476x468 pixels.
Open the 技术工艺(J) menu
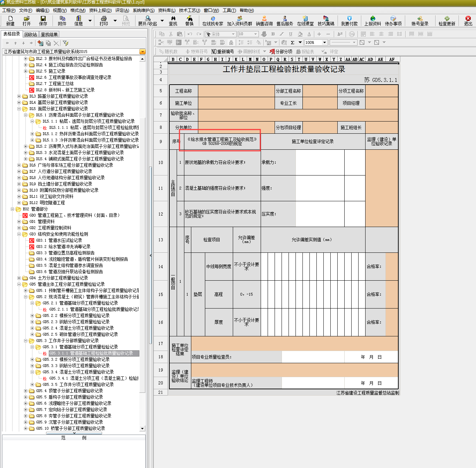pos(190,10)
